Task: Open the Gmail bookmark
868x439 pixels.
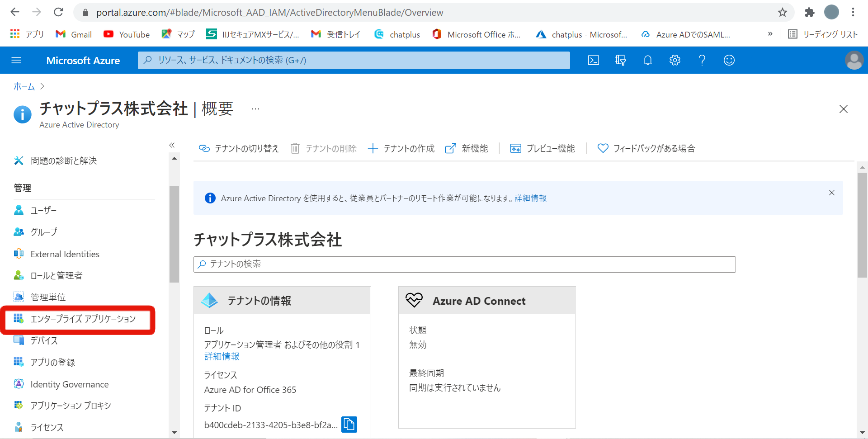Action: pyautogui.click(x=74, y=34)
